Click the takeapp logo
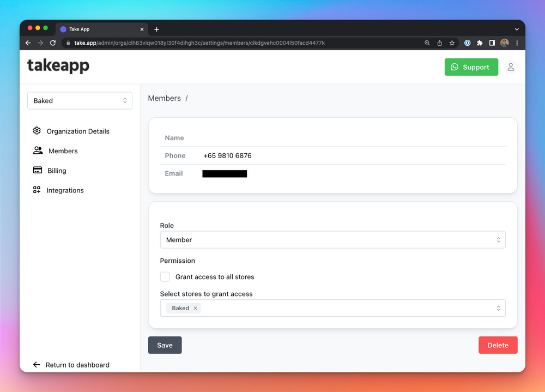The width and height of the screenshot is (545, 392). 58,66
